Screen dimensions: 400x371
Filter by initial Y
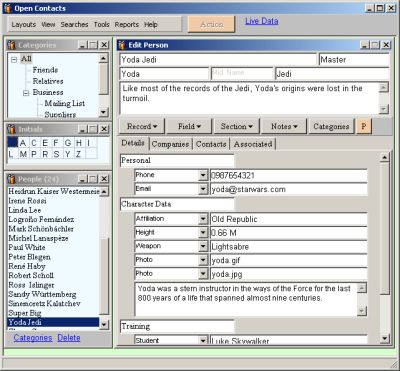click(x=68, y=154)
